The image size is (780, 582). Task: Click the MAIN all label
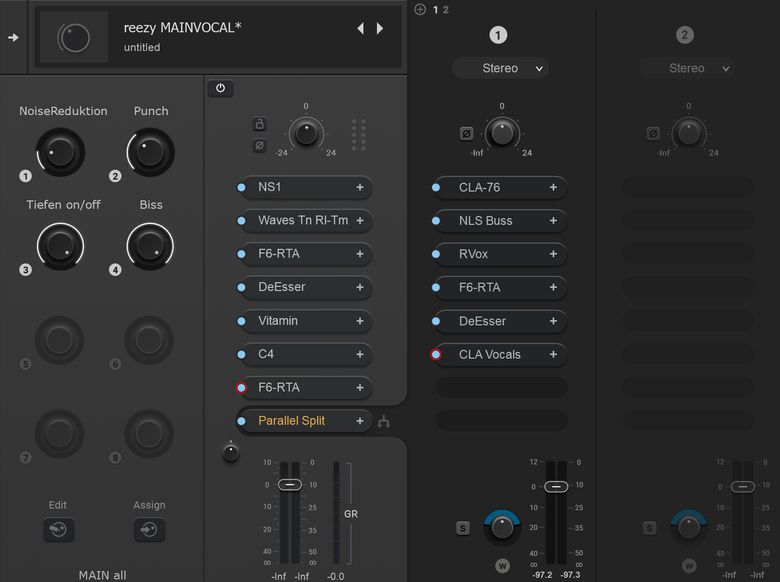tap(102, 575)
